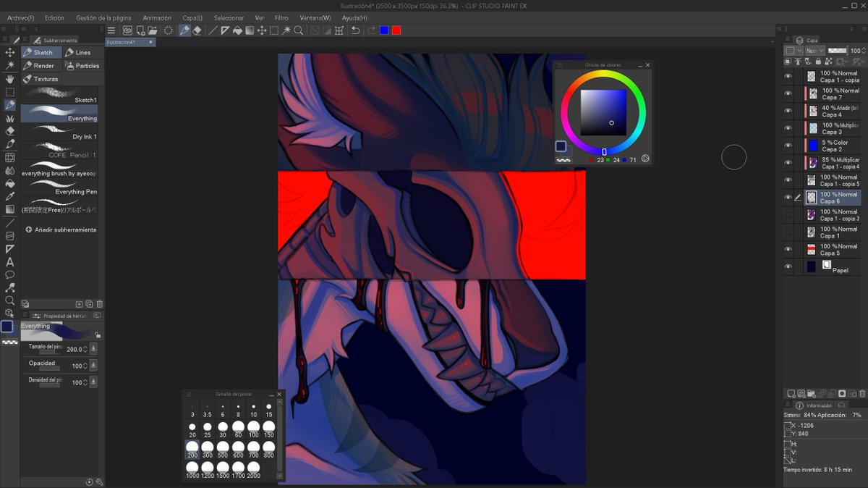Viewport: 868px width, 488px height.
Task: Click the Undo arrow in command bar
Action: tap(355, 30)
